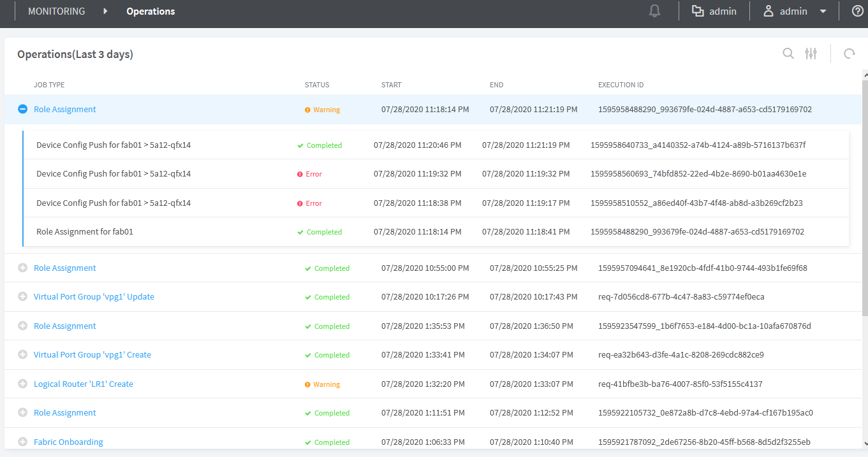Refresh the operations list

[849, 54]
